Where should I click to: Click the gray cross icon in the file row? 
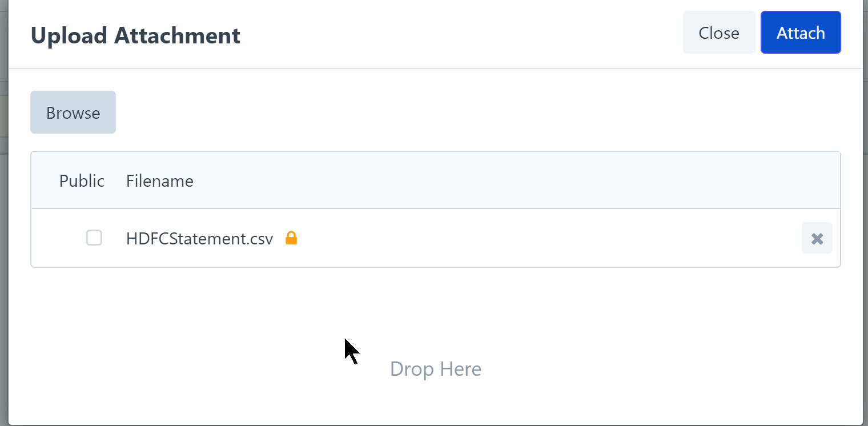pos(817,238)
